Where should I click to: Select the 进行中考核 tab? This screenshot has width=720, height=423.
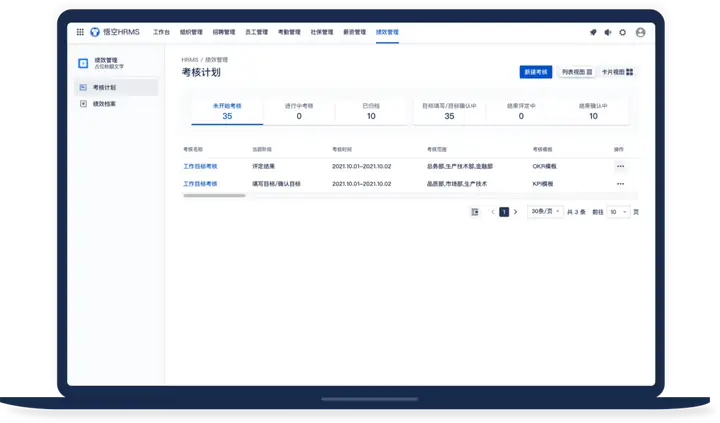299,111
